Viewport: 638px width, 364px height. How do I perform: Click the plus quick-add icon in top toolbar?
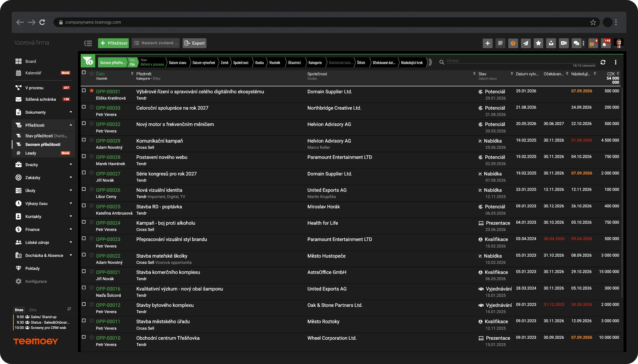pos(487,43)
